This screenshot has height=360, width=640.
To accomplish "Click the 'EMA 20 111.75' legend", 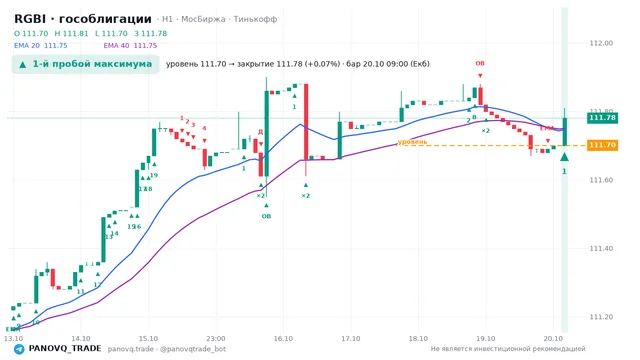I will [x=40, y=46].
